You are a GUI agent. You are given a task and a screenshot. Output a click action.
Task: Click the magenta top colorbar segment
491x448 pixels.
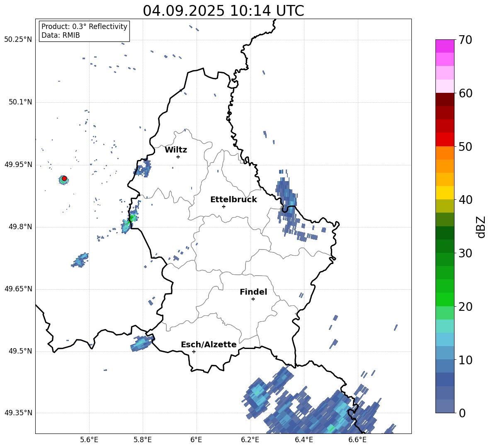pyautogui.click(x=445, y=46)
